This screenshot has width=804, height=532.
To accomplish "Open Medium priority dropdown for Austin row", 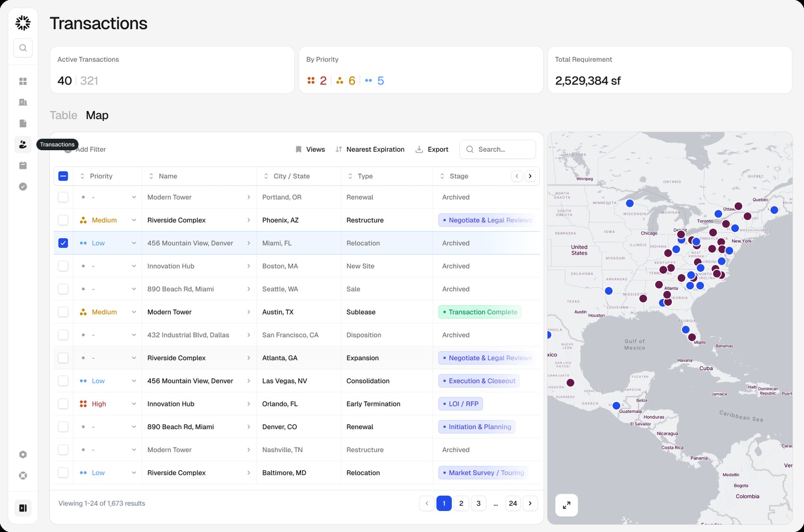I will tap(134, 312).
